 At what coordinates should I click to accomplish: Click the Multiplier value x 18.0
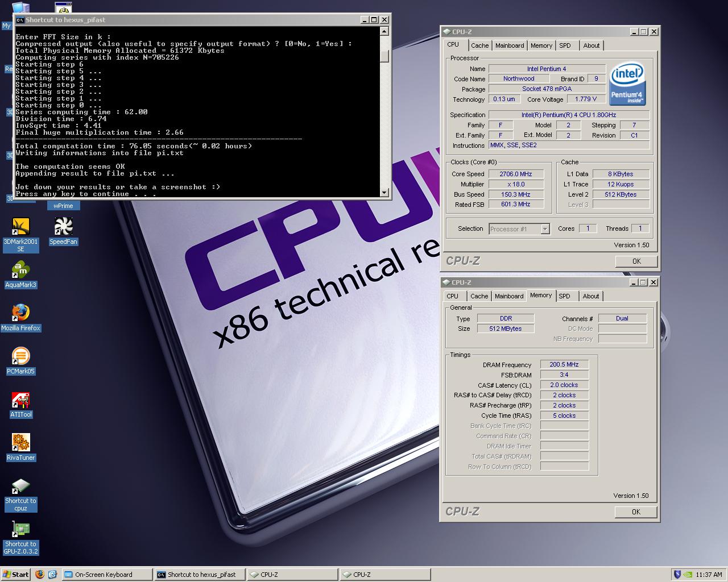[x=516, y=184]
